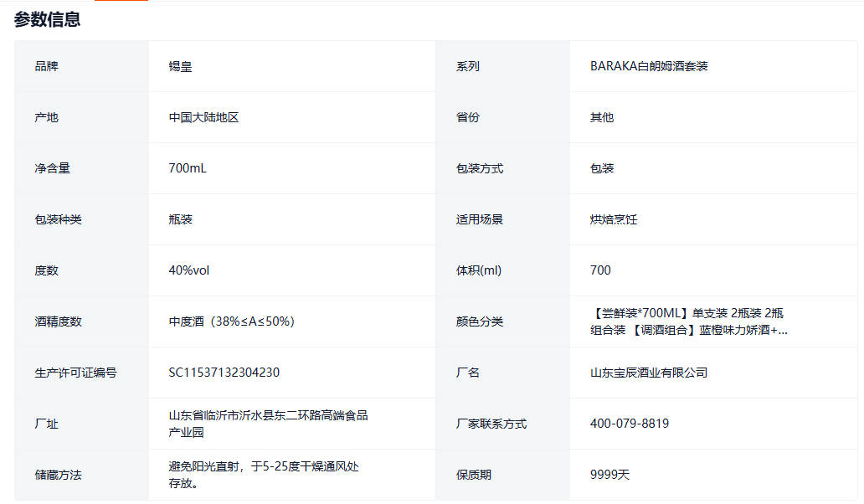Screen dimensions: 864x504
Task: Select the 40%vol alcohol degree value
Action: 189,270
